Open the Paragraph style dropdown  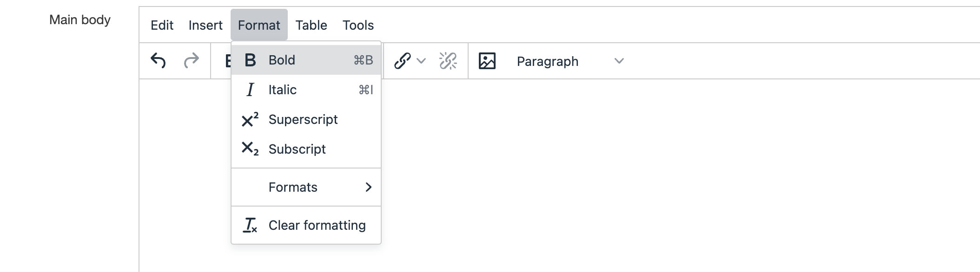pos(570,61)
